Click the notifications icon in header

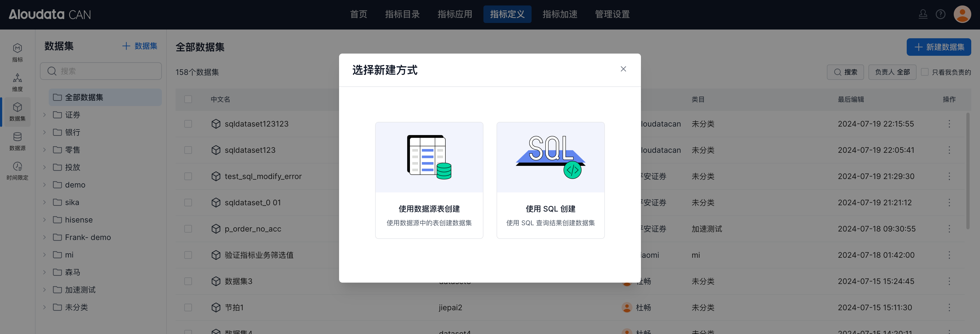(x=923, y=14)
